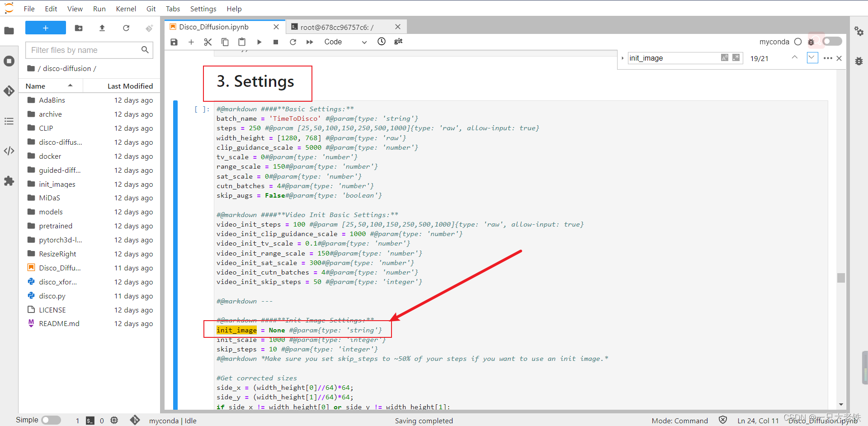
Task: Click the init_image search input field
Action: point(674,58)
